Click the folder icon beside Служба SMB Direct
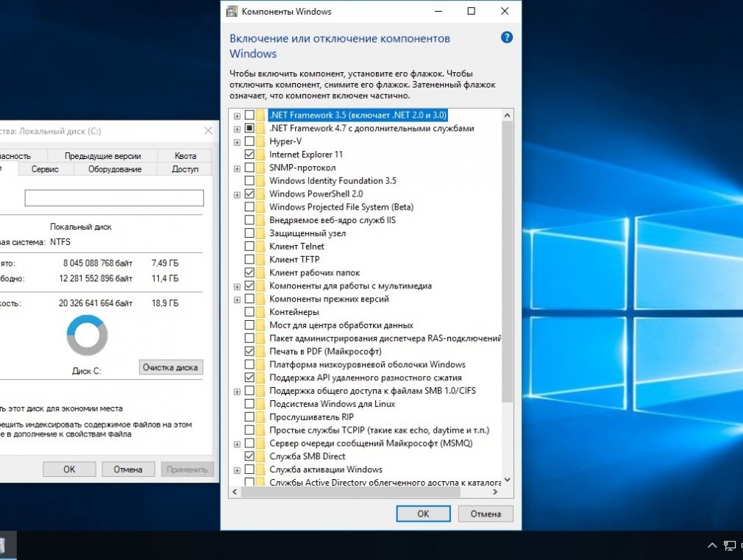743x560 pixels. tap(260, 457)
